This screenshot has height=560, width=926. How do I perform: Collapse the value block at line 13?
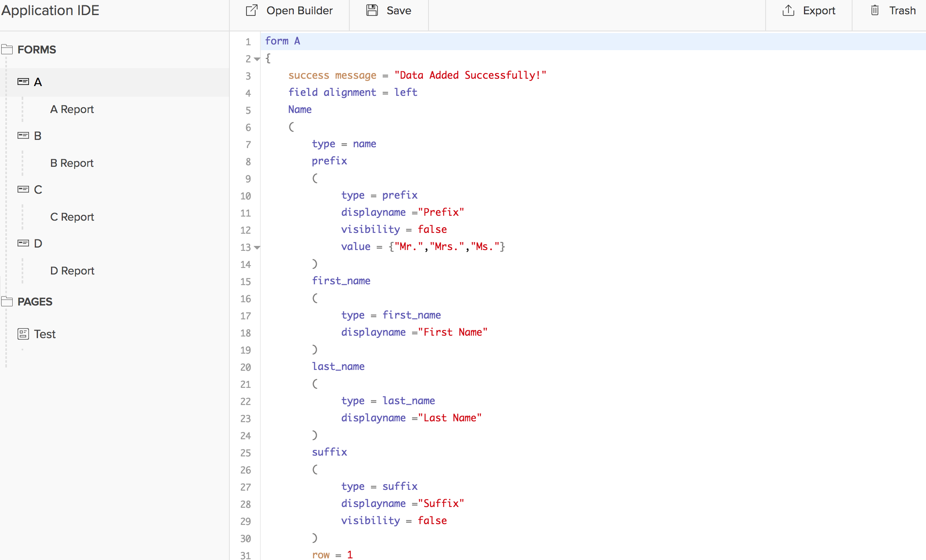(x=256, y=248)
